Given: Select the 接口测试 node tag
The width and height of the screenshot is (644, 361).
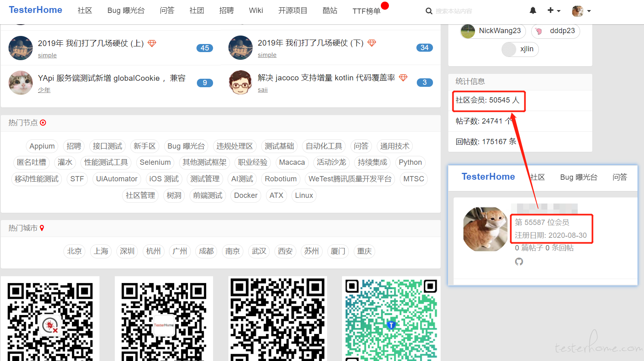Looking at the screenshot, I should 108,146.
